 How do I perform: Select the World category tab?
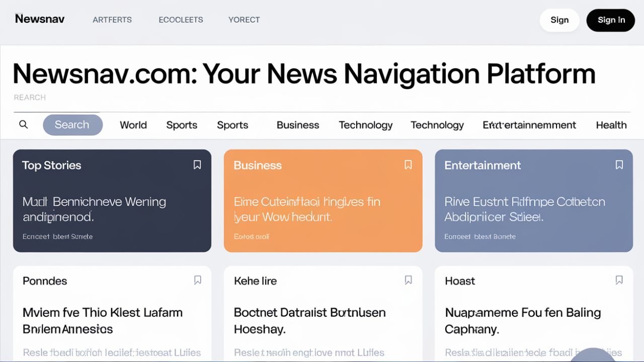coord(133,125)
